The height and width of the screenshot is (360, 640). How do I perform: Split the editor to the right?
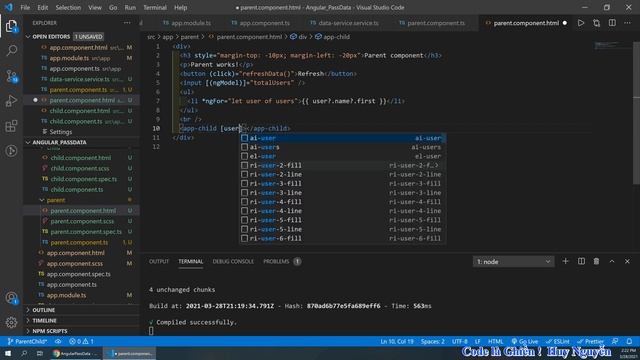coord(612,23)
